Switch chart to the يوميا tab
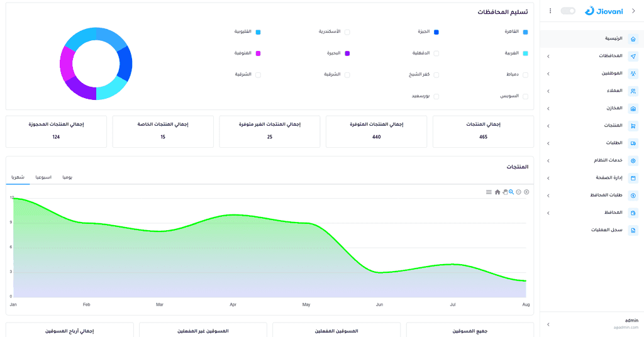 (x=67, y=177)
